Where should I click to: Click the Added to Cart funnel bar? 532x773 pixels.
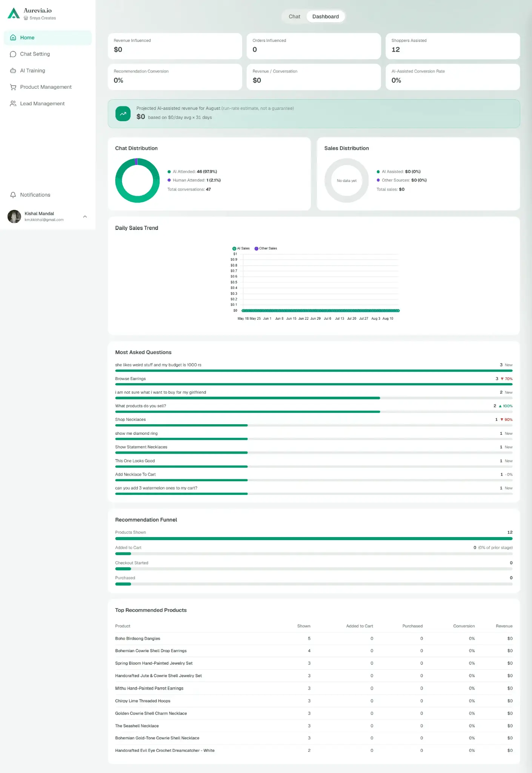point(314,554)
